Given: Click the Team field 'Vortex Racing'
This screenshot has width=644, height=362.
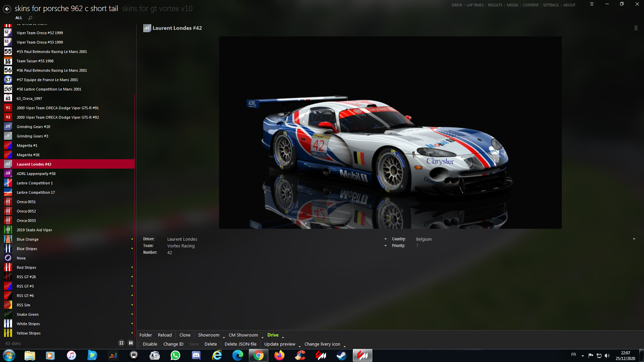Looking at the screenshot, I should [x=181, y=246].
